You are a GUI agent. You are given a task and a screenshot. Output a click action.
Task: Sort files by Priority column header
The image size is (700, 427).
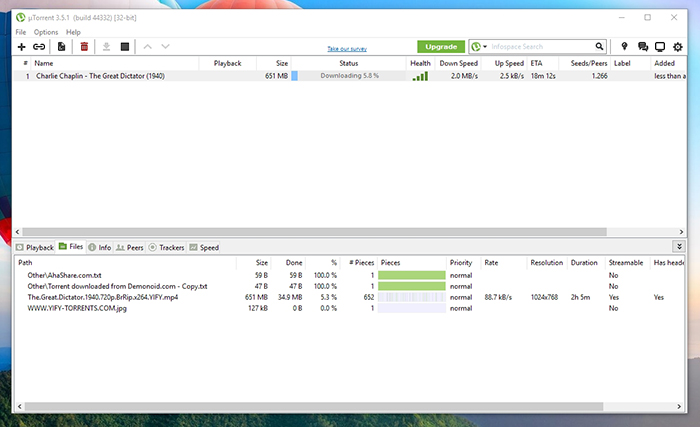461,263
